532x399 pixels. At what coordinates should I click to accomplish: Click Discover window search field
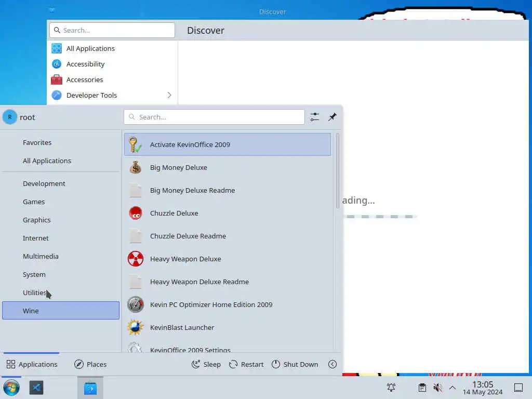click(112, 30)
